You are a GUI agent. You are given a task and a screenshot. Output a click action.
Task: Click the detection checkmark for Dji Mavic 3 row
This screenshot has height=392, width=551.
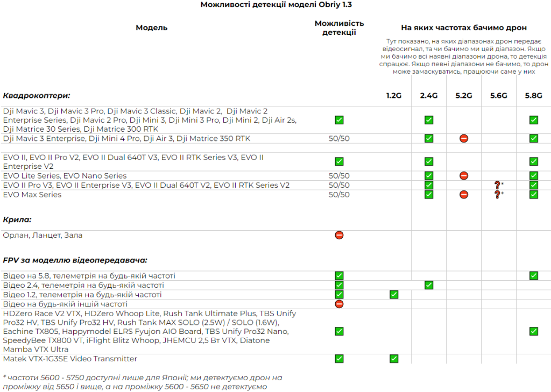click(x=339, y=120)
